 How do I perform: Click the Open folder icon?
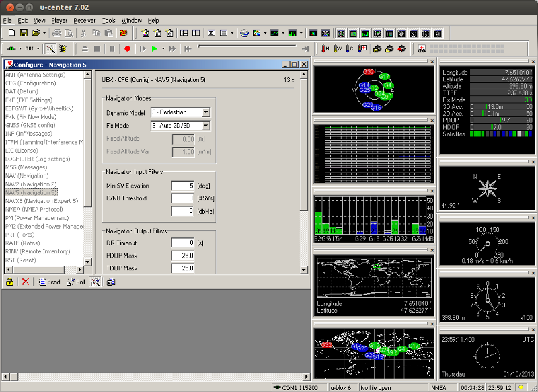(x=36, y=33)
